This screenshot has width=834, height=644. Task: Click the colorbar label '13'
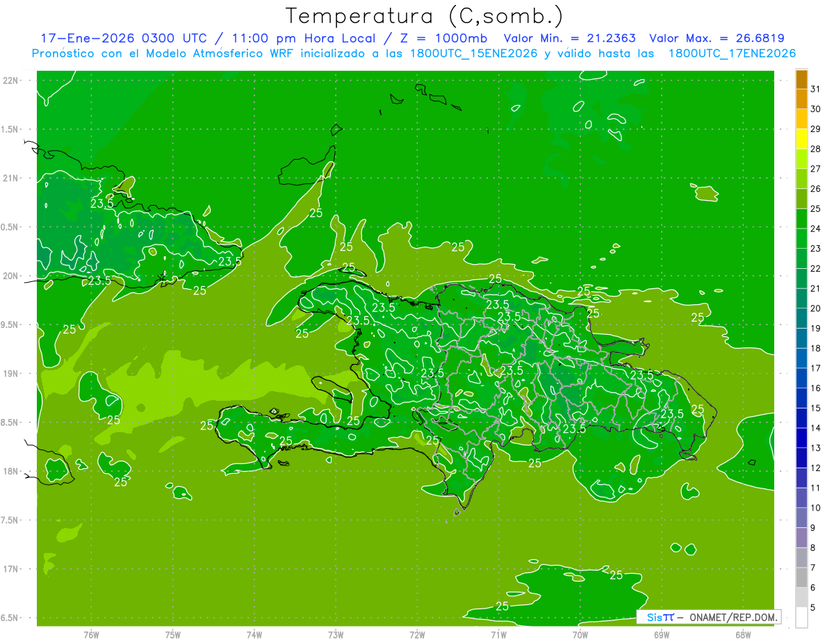point(815,447)
